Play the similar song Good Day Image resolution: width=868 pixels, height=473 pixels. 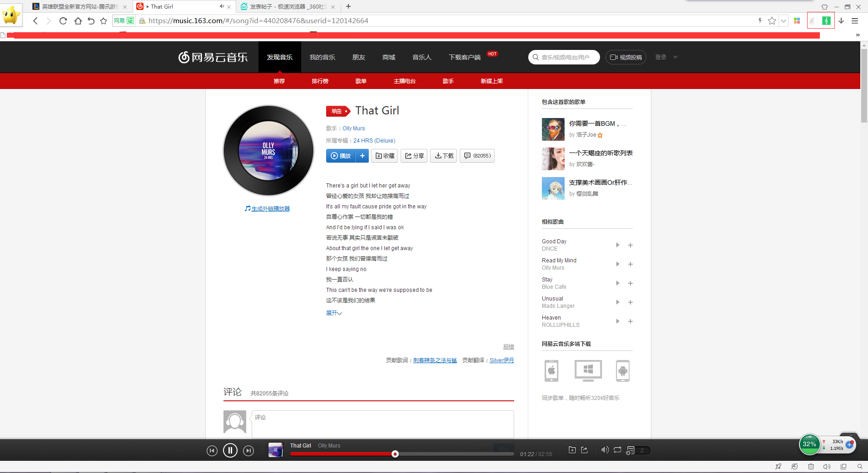(x=617, y=245)
